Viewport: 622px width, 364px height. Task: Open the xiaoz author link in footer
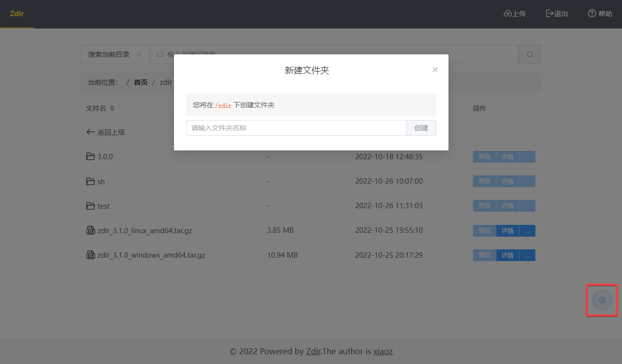[x=383, y=351]
